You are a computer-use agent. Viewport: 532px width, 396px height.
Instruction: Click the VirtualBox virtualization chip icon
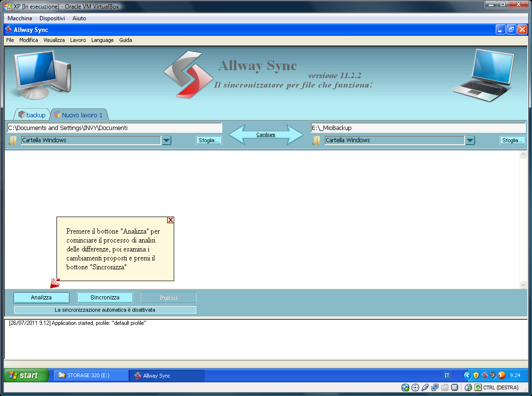tap(455, 388)
